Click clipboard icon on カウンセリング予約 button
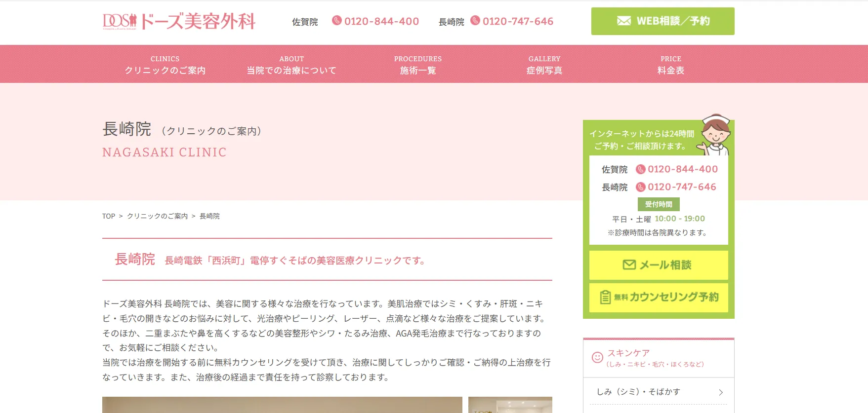Screen dimensions: 868x413 605,297
